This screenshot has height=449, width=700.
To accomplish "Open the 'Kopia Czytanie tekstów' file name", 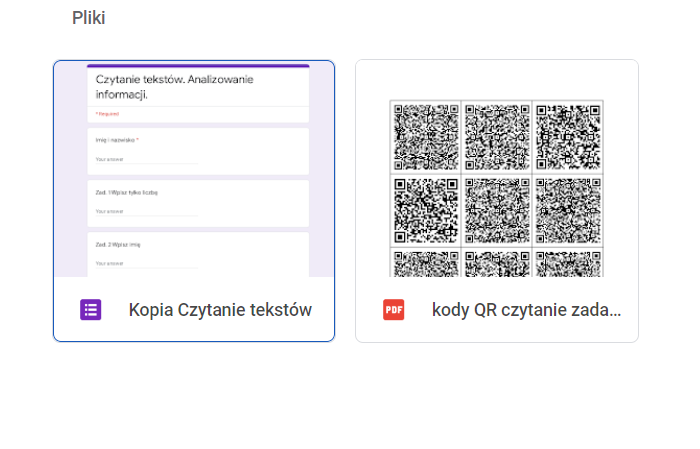I will tap(220, 310).
